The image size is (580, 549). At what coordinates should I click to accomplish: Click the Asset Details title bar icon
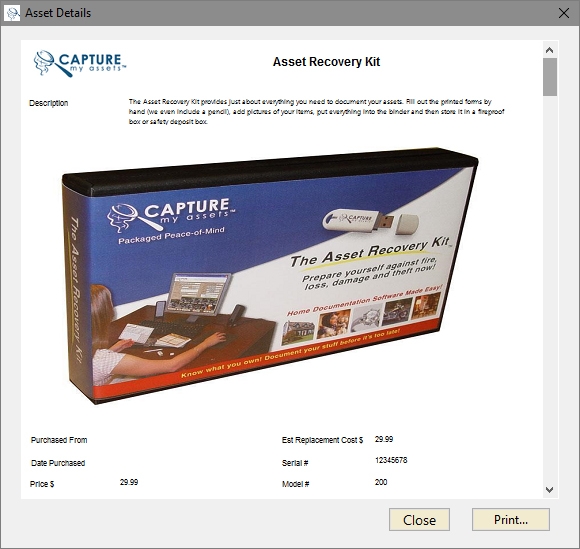click(x=13, y=13)
